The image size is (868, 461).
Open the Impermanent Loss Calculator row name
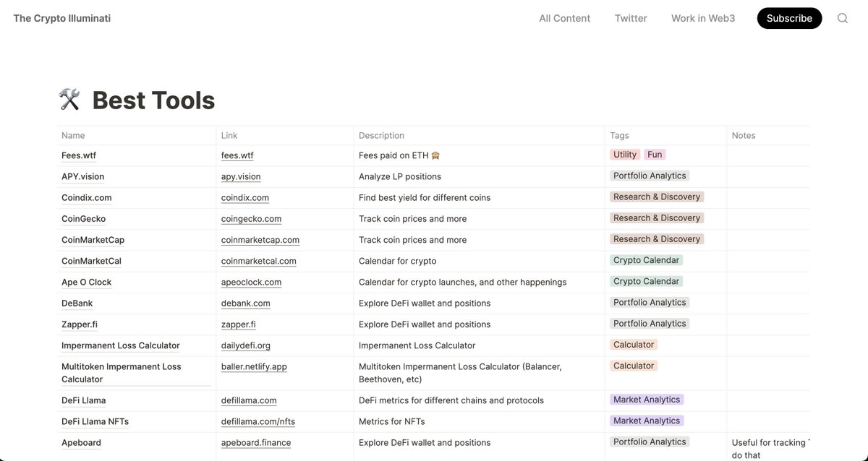click(121, 345)
